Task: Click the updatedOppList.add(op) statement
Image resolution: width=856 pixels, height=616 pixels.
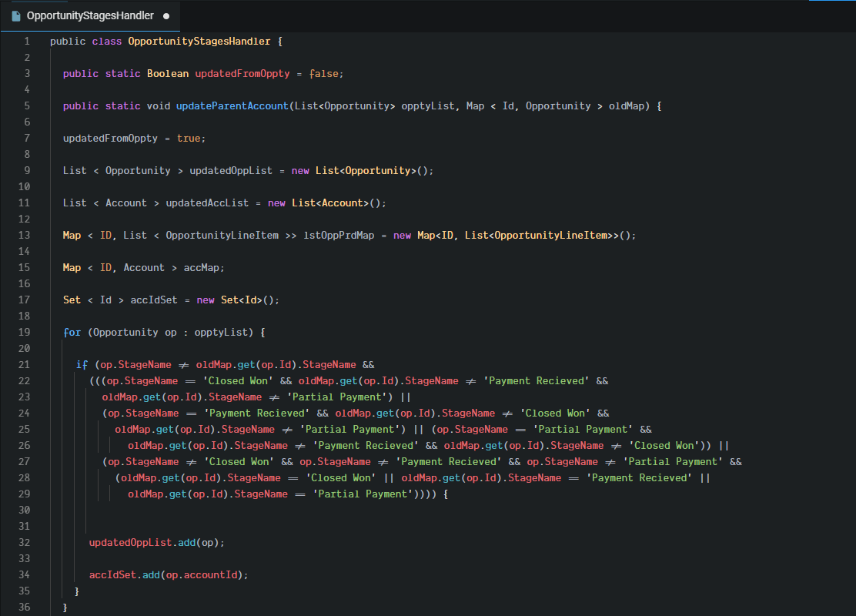Action: pos(156,543)
